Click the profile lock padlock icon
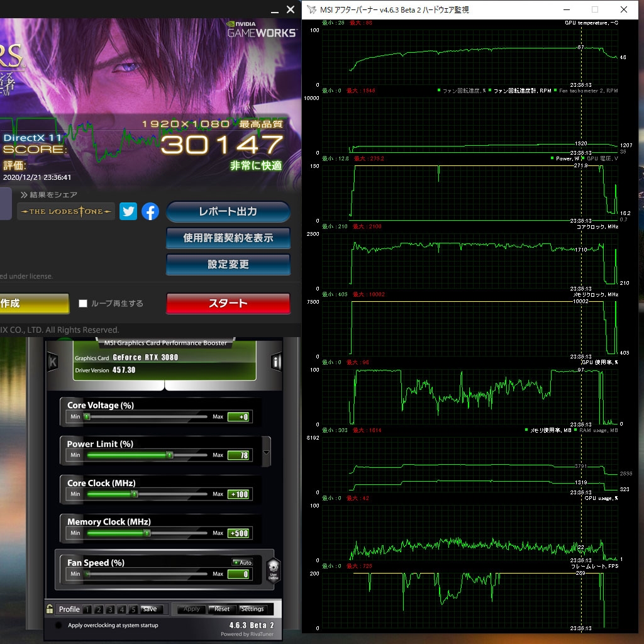The width and height of the screenshot is (644, 644). [x=50, y=609]
